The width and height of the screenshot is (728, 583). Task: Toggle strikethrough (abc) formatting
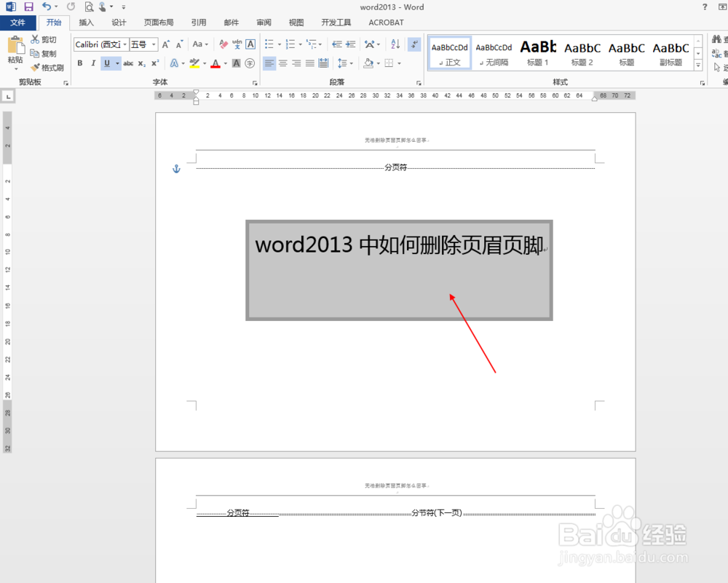[128, 63]
